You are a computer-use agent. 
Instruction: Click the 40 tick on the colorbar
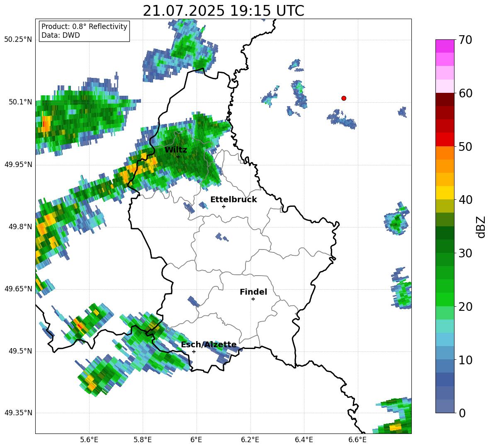[x=465, y=200]
